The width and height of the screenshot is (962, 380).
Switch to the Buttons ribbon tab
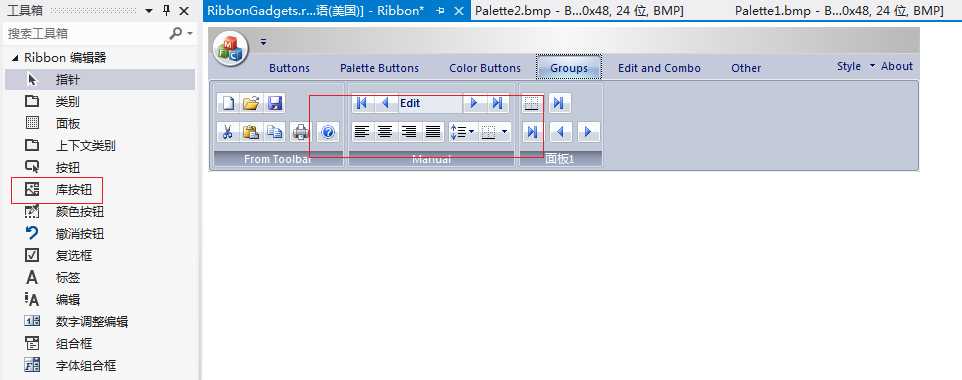pos(289,68)
